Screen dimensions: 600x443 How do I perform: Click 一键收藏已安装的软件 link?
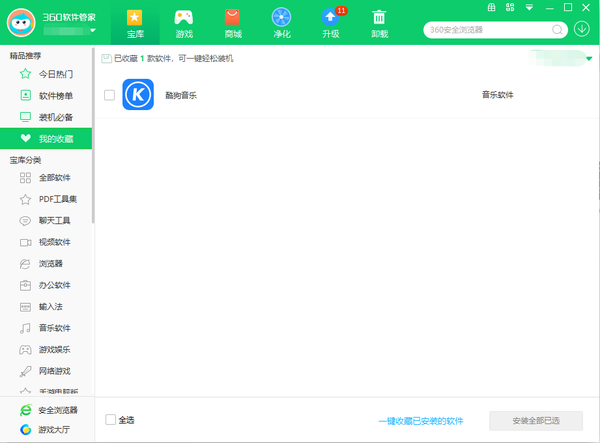coord(421,421)
